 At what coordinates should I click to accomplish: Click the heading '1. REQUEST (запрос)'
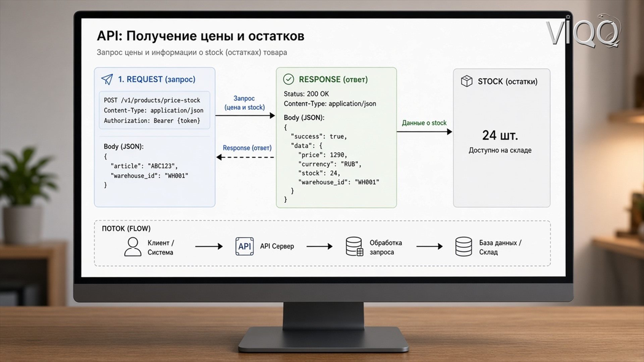pyautogui.click(x=156, y=79)
